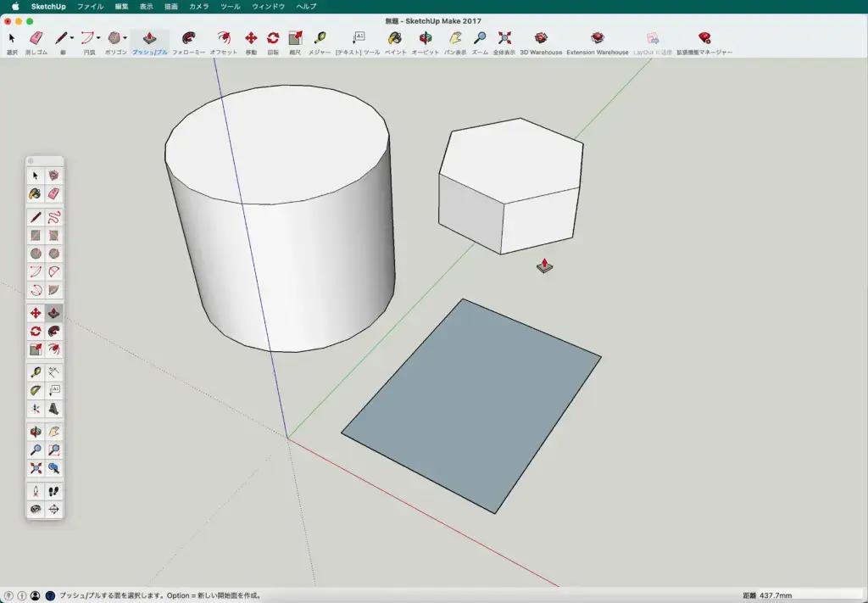Screen dimensions: 868x603
Task: Click the Push/Pull tool in floating palette
Action: click(53, 314)
